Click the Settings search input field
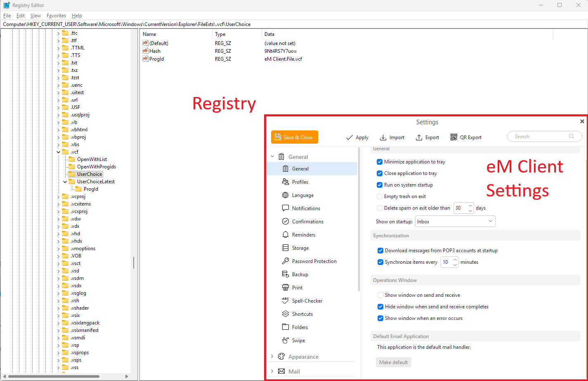This screenshot has height=381, width=588. click(544, 137)
